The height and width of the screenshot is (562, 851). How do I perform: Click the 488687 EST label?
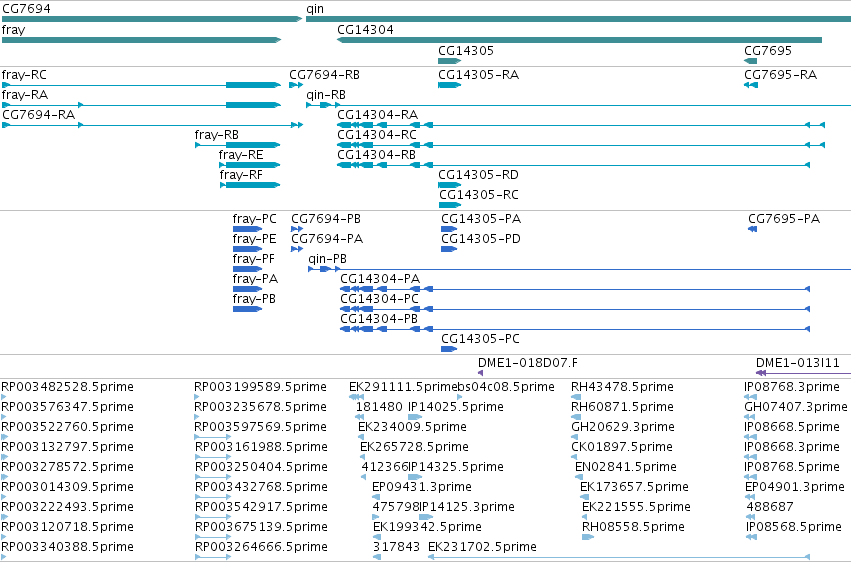(x=770, y=507)
